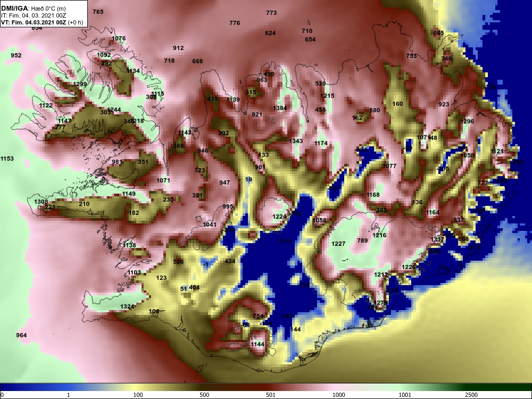Viewport: 532px width, 399px height.
Task: Click the map value 765
Action: click(x=98, y=12)
